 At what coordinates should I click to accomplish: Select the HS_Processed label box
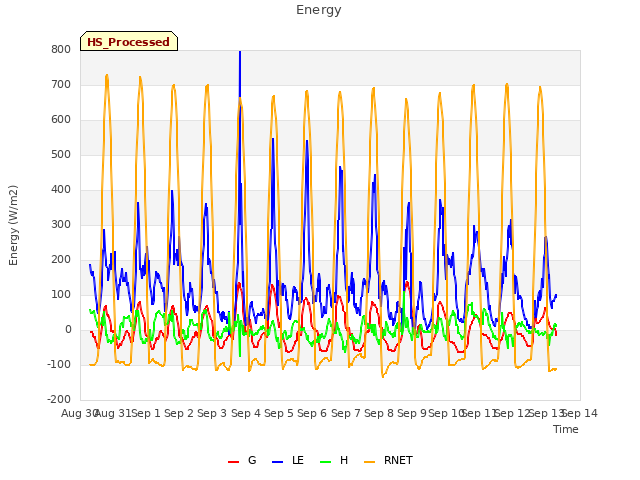(129, 41)
